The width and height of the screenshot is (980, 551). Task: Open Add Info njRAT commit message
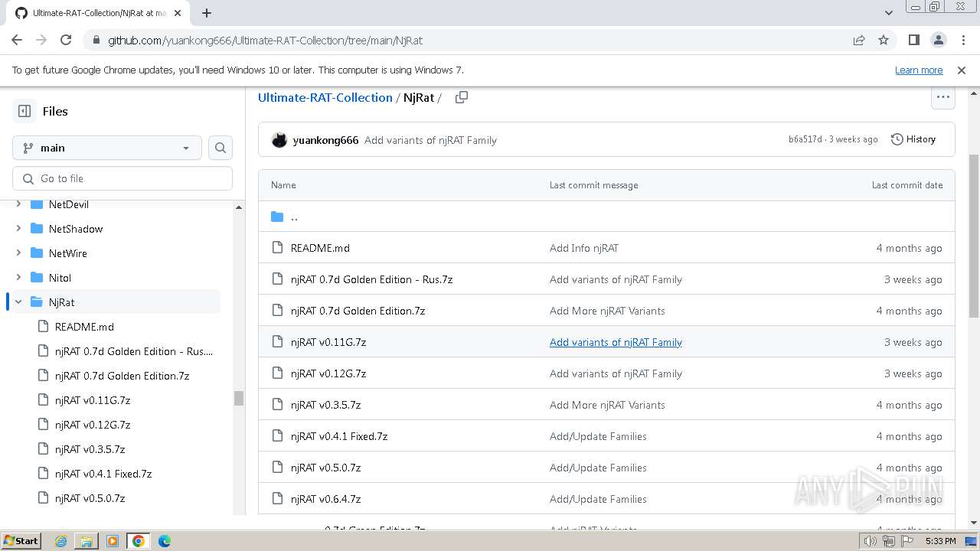(584, 248)
